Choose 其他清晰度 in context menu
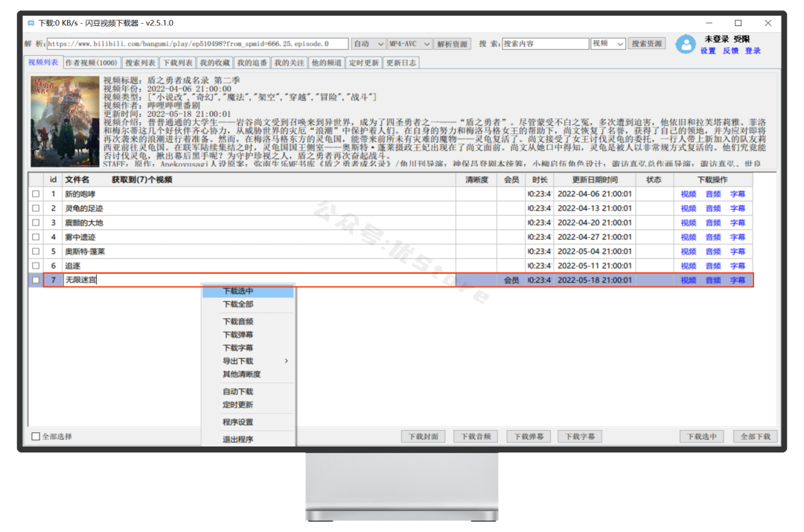 click(x=248, y=375)
